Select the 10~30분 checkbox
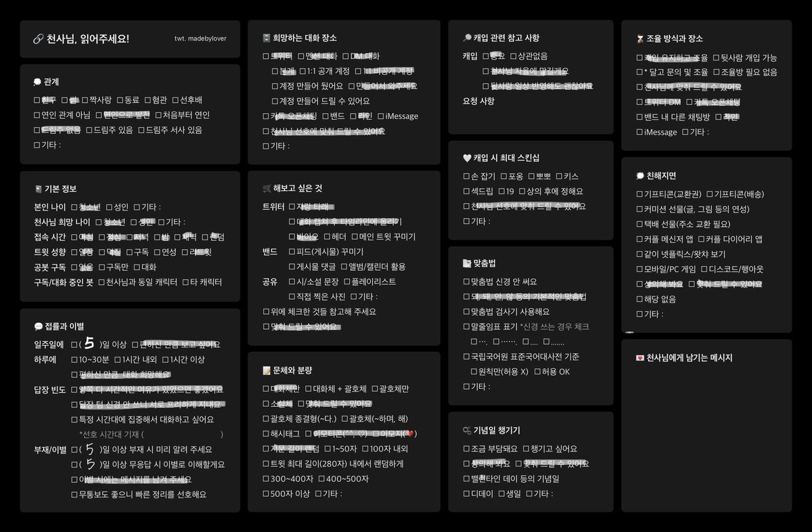Image resolution: width=812 pixels, height=532 pixels. [74, 360]
